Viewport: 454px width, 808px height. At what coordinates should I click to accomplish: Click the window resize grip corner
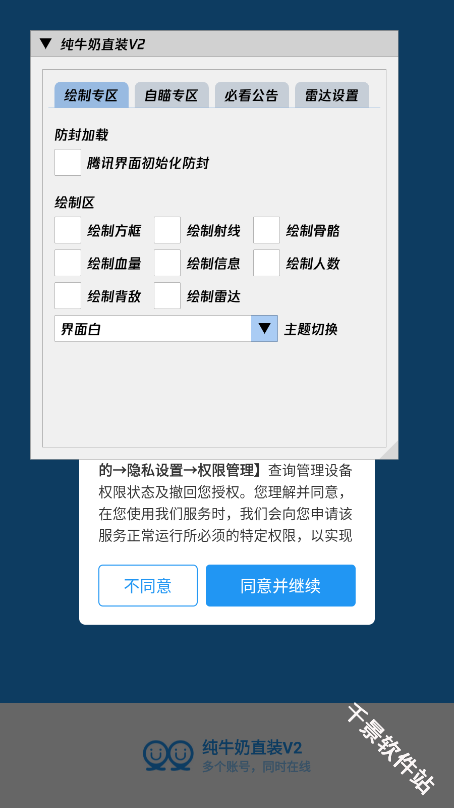pos(390,451)
